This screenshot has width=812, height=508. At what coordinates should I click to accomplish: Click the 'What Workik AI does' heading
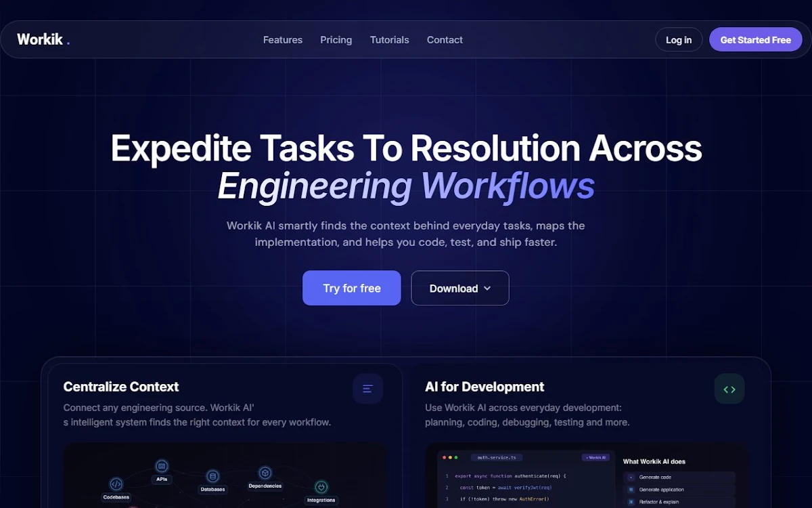click(x=654, y=461)
